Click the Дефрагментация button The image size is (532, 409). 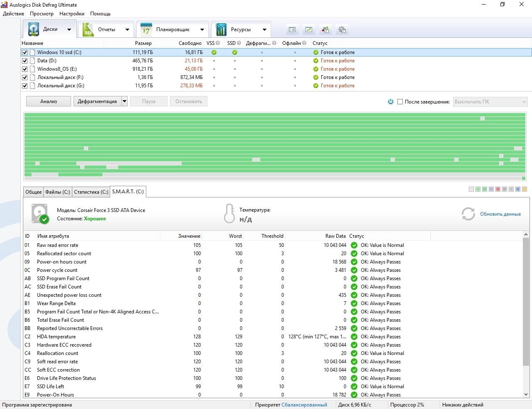point(97,101)
